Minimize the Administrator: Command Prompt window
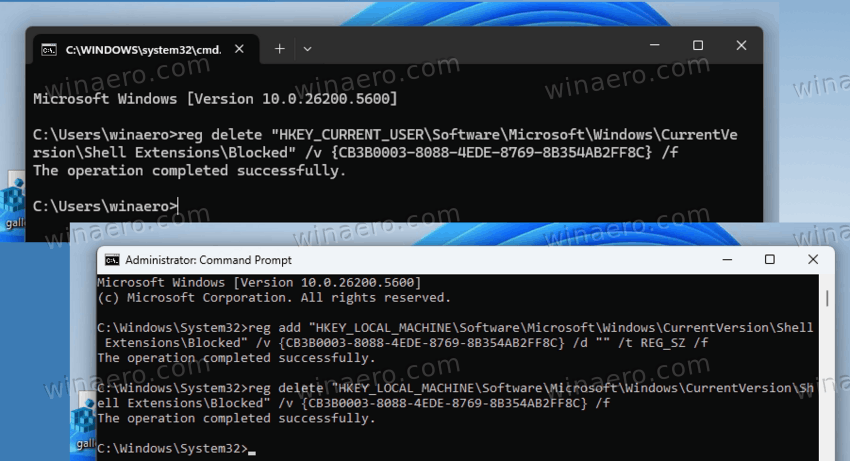Screen dimensions: 850x461 727,260
